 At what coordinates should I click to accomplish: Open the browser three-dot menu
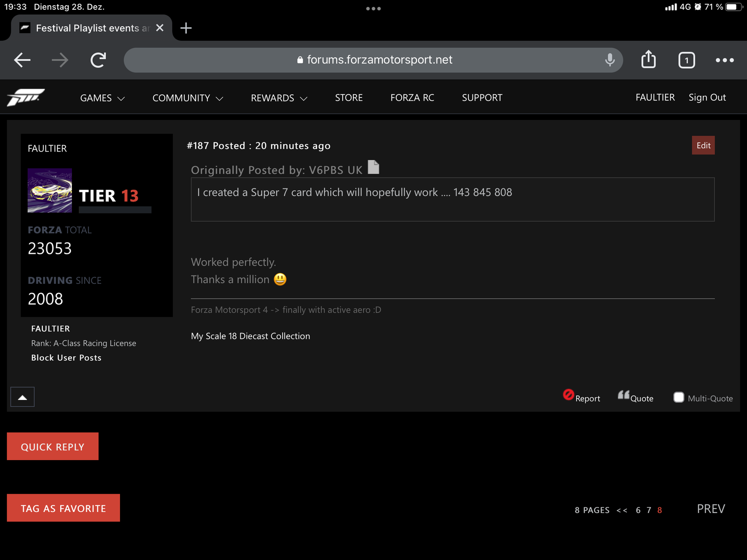coord(725,60)
